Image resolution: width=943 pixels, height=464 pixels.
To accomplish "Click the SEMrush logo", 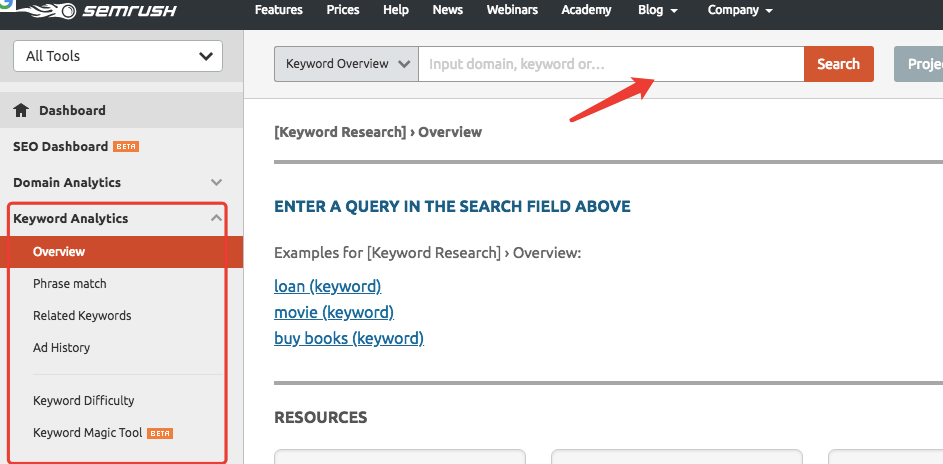I will [99, 10].
